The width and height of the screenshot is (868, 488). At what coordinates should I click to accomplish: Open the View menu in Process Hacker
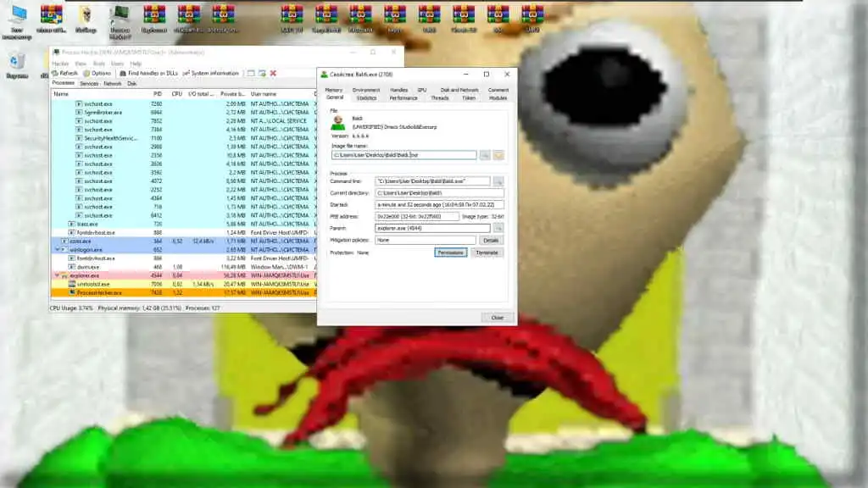(81, 64)
